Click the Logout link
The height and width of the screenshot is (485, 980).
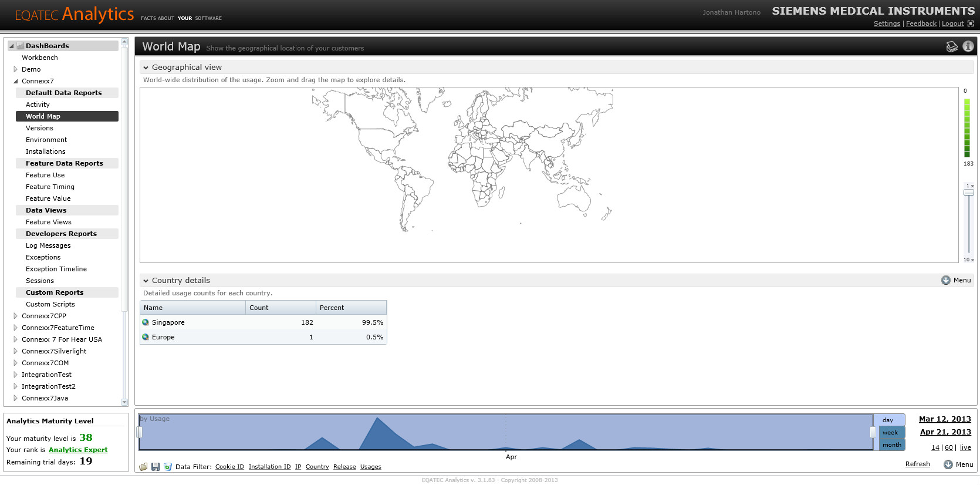click(953, 23)
